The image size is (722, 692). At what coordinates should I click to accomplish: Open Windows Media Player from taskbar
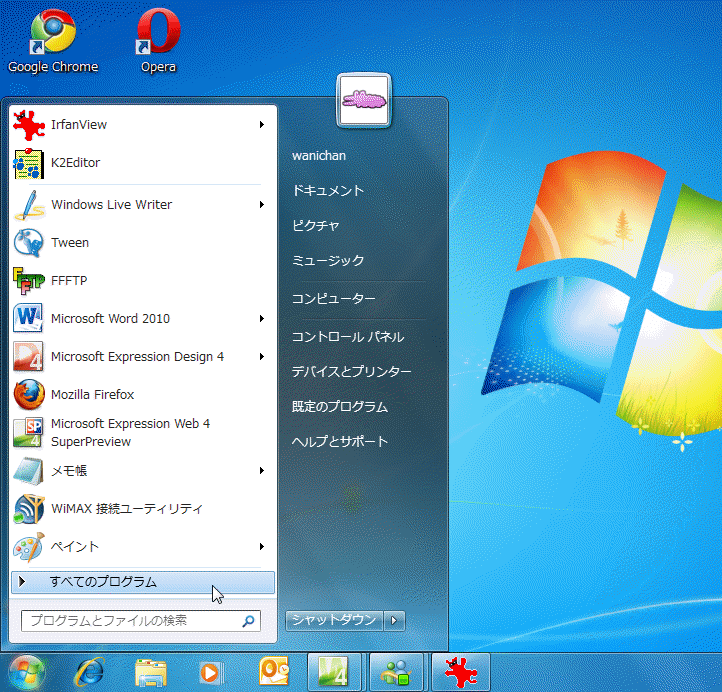point(211,673)
